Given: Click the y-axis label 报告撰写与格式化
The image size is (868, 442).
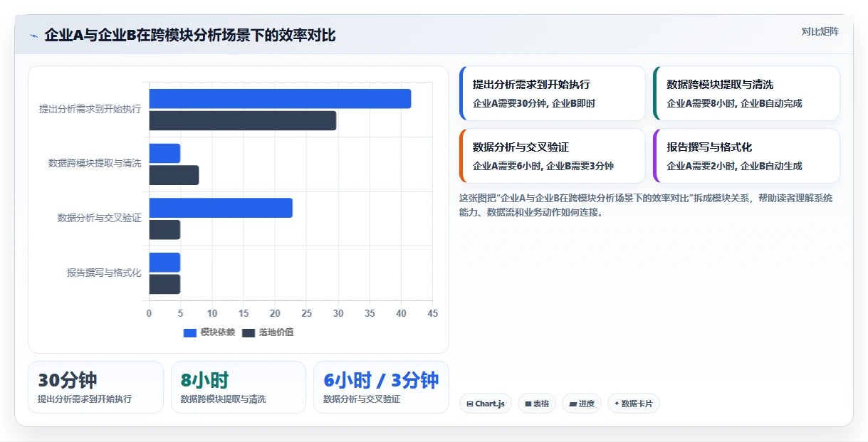Looking at the screenshot, I should (x=104, y=273).
